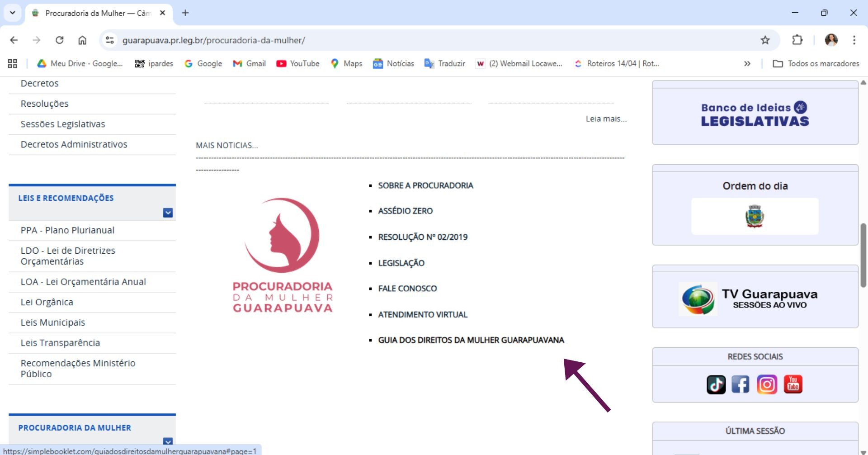Open the Facebook social media icon
868x455 pixels.
click(x=741, y=384)
